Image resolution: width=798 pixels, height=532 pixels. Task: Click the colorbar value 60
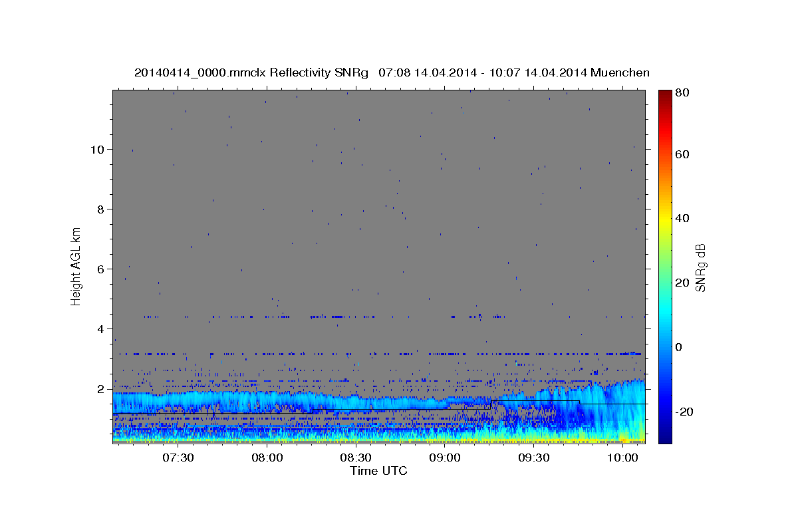[x=683, y=154]
